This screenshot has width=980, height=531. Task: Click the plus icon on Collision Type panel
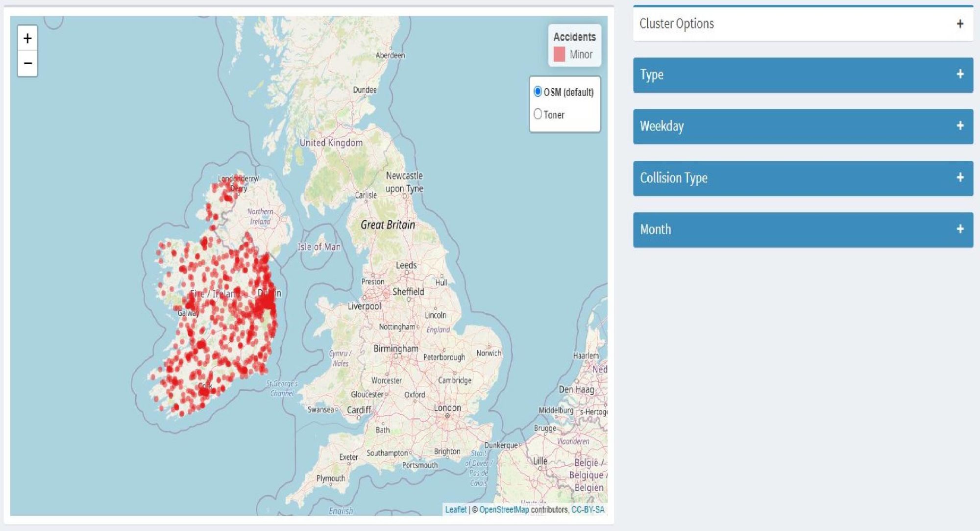[959, 177]
